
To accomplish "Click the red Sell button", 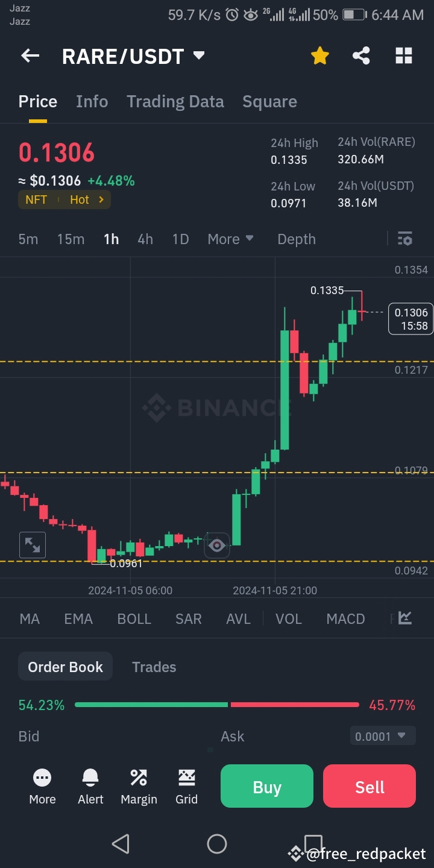I will coord(369,786).
